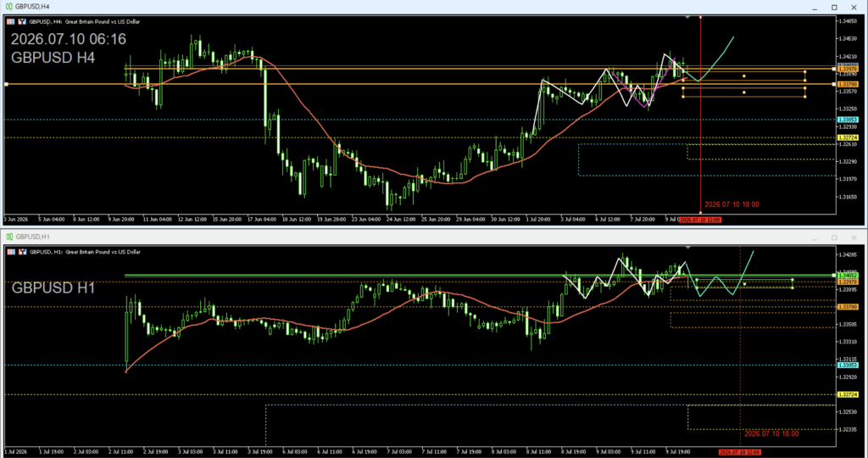This screenshot has height=458, width=868.
Task: Click the chart shift triangle marker in the H1 chart
Action: click(687, 247)
